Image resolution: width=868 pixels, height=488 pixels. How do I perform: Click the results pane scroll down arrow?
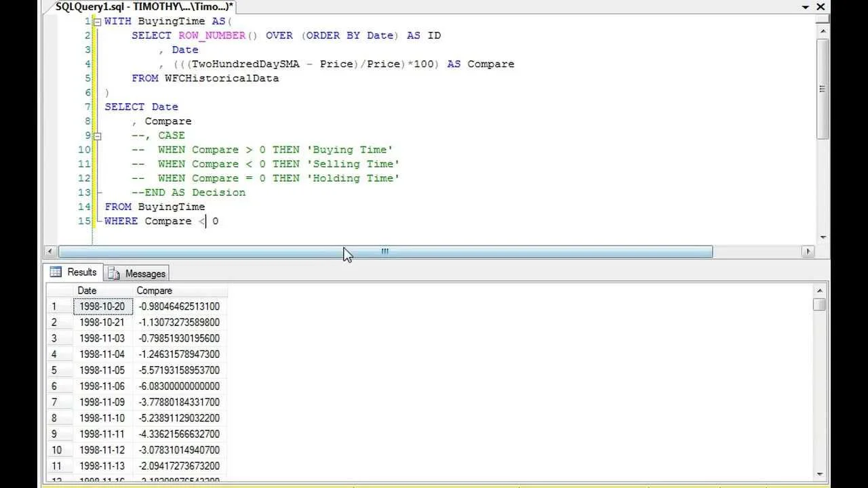[x=820, y=474]
